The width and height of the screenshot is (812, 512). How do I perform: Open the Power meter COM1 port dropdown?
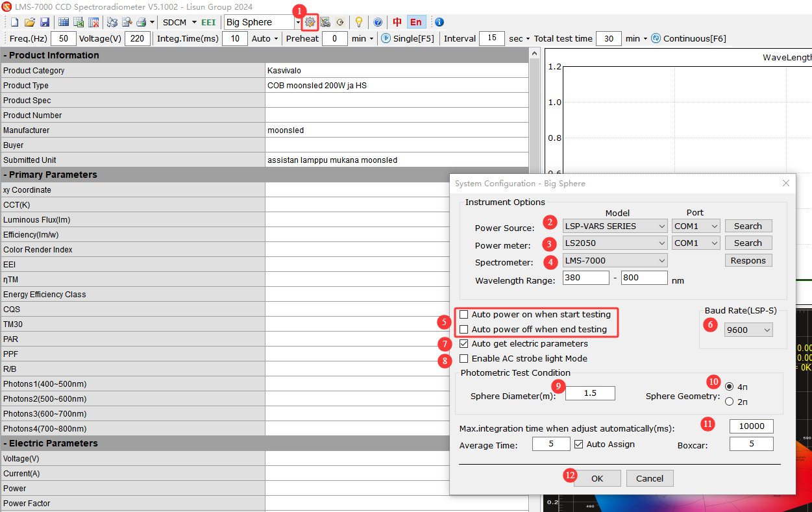(696, 243)
